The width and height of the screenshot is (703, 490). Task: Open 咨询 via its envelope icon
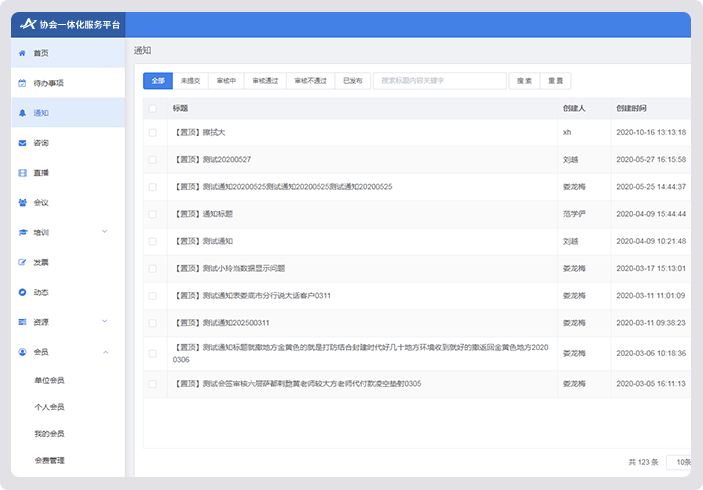[x=22, y=143]
